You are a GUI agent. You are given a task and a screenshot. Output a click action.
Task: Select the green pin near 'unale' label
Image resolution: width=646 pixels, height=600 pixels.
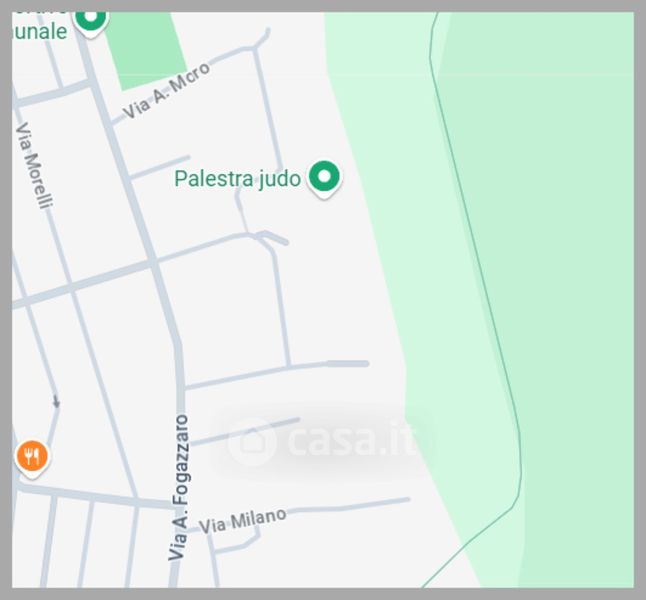[x=91, y=23]
